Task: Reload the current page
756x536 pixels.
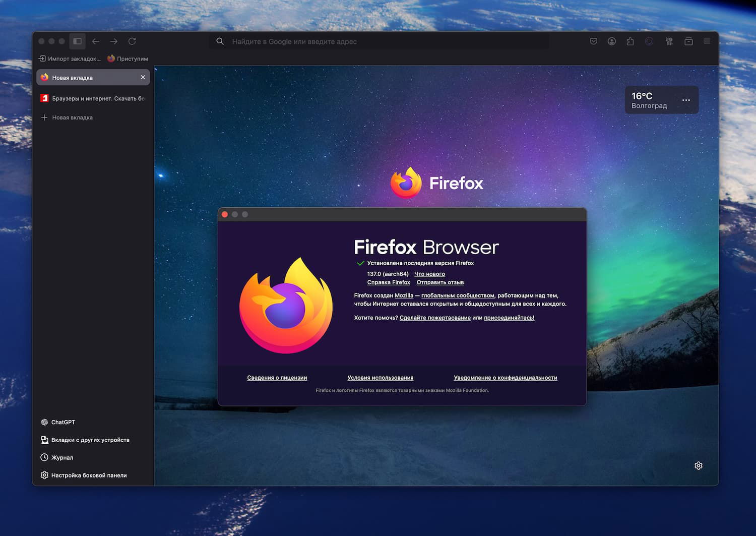Action: [132, 41]
